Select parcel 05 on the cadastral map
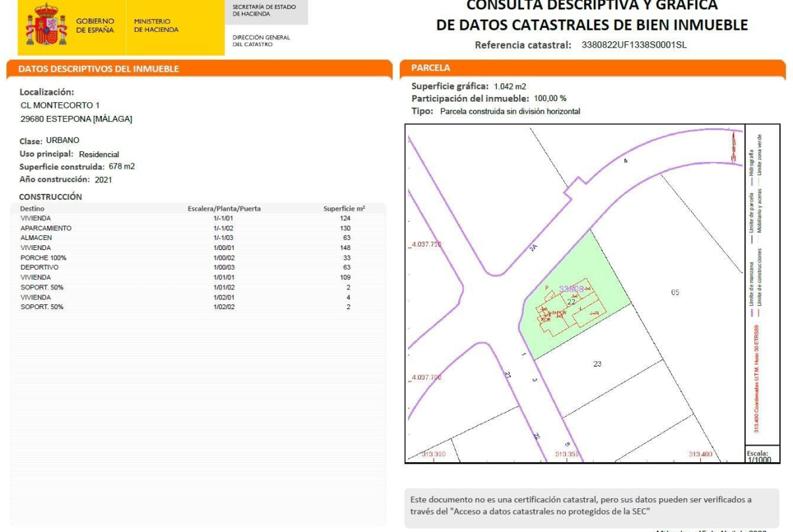This screenshot has height=532, width=793. pos(674,292)
